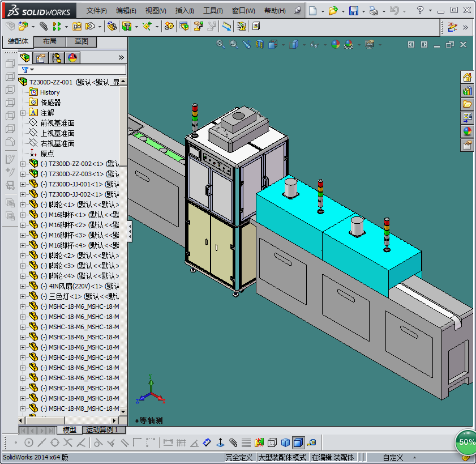Switch to the PropertyManager panel icon

click(x=41, y=58)
